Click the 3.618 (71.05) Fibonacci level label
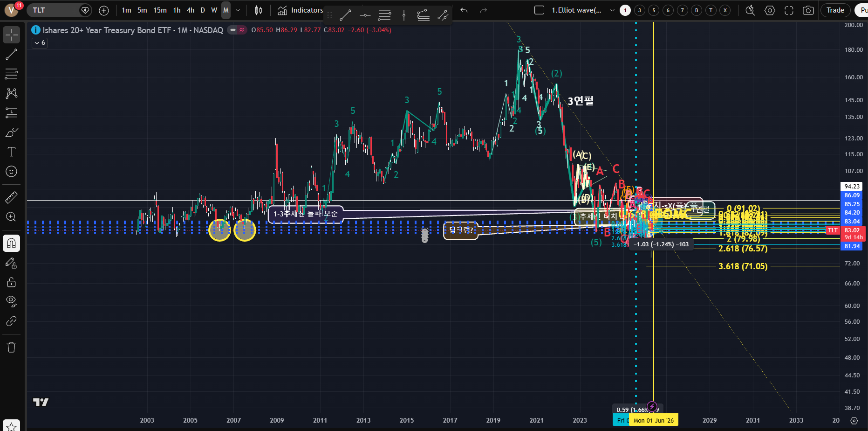868x431 pixels. click(x=743, y=266)
